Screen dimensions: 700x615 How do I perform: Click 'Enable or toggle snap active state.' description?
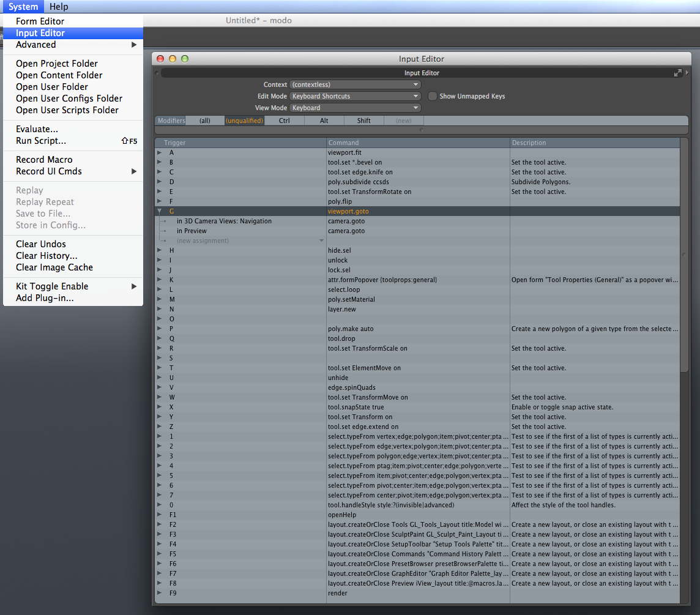coord(562,407)
